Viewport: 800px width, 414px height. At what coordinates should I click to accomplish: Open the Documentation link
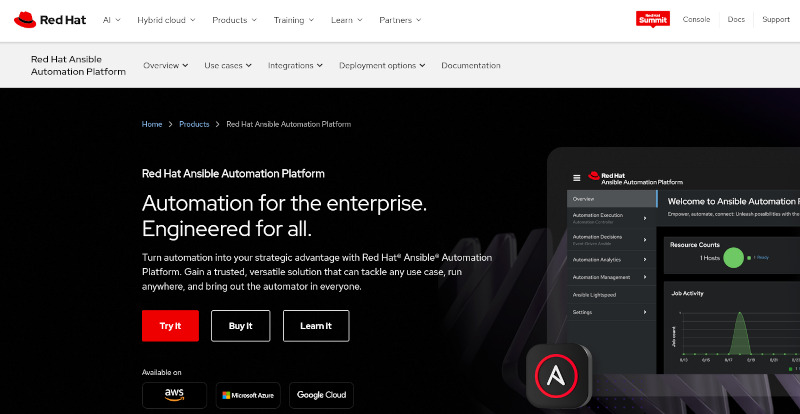(470, 65)
